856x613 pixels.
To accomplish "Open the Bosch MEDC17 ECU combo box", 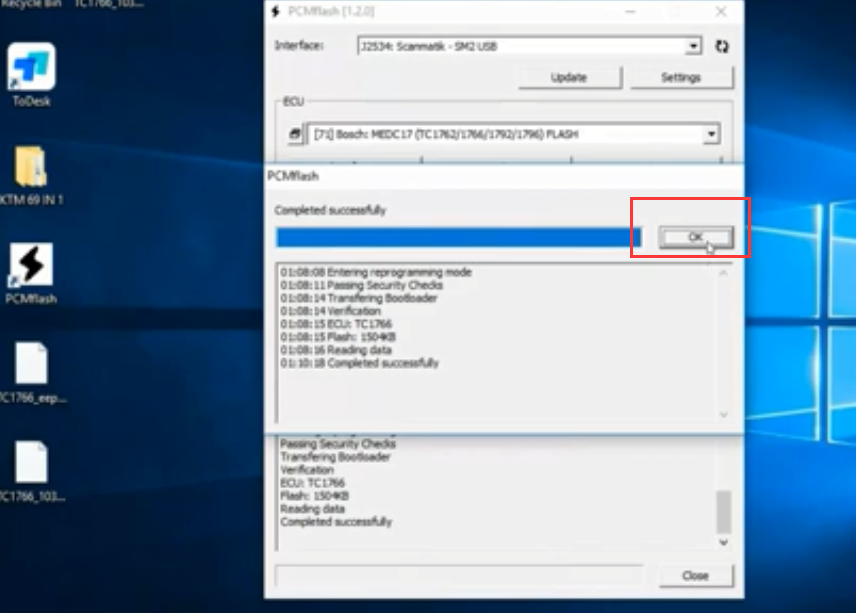I will (x=514, y=134).
